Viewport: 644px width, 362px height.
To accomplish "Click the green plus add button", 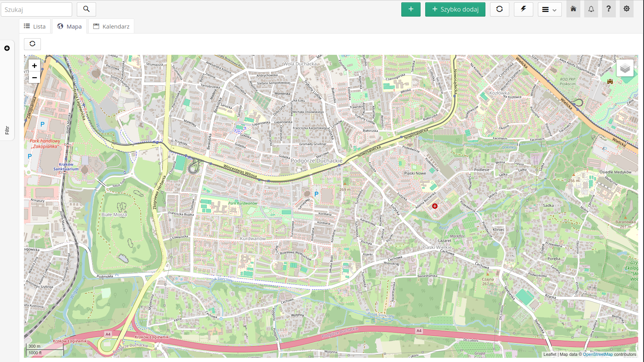I will 411,9.
